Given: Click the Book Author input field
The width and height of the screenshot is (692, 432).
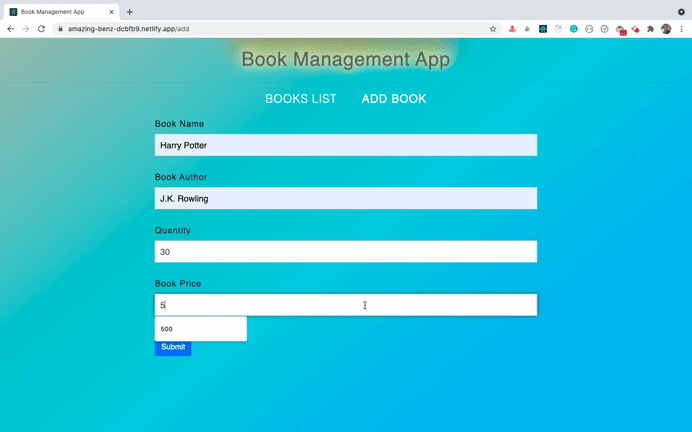Looking at the screenshot, I should 346,198.
